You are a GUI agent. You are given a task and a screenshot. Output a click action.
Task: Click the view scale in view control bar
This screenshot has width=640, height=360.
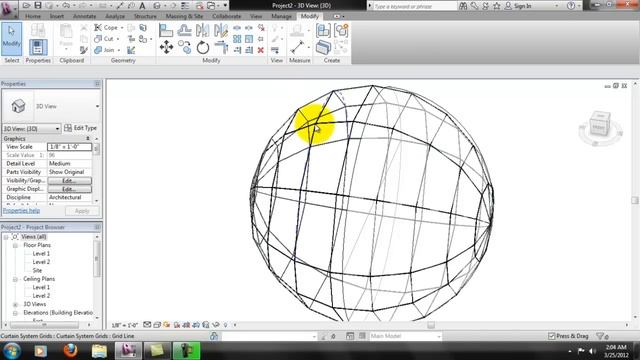[x=124, y=325]
